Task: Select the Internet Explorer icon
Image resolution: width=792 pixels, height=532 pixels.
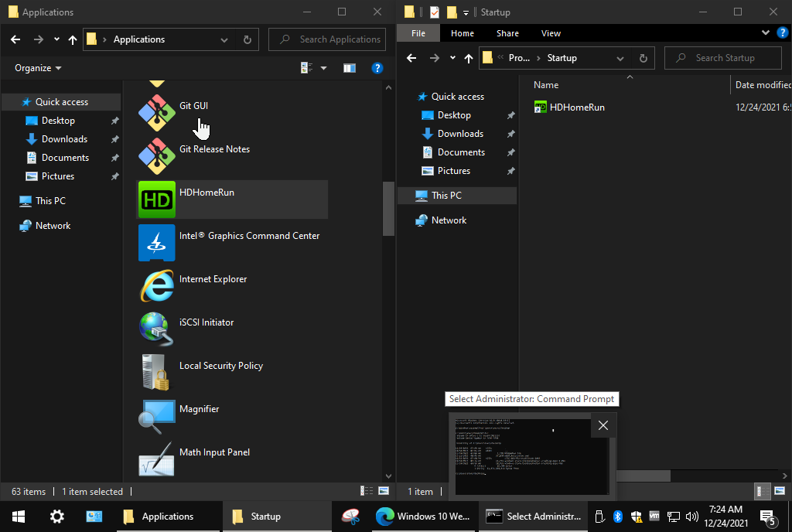Action: tap(157, 286)
